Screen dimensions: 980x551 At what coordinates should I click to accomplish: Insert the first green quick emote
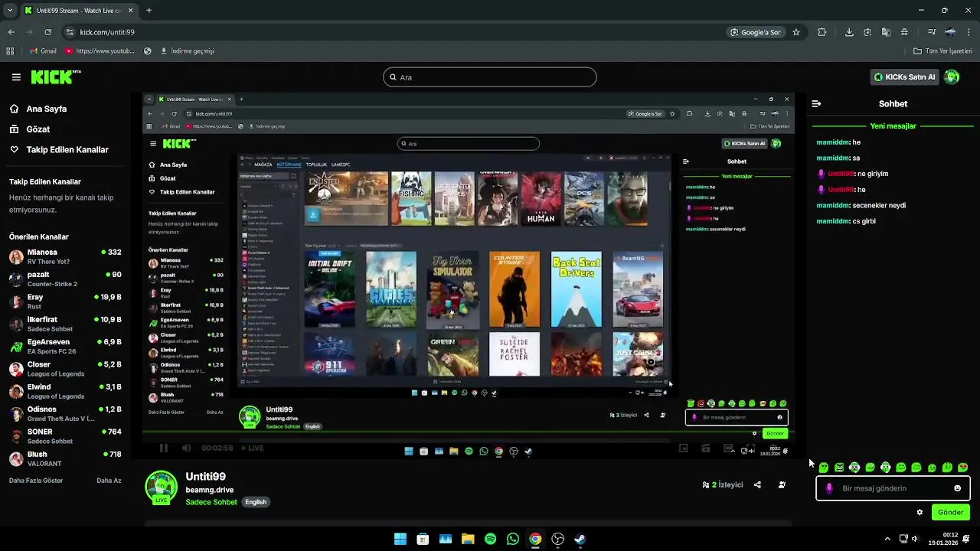(x=824, y=467)
